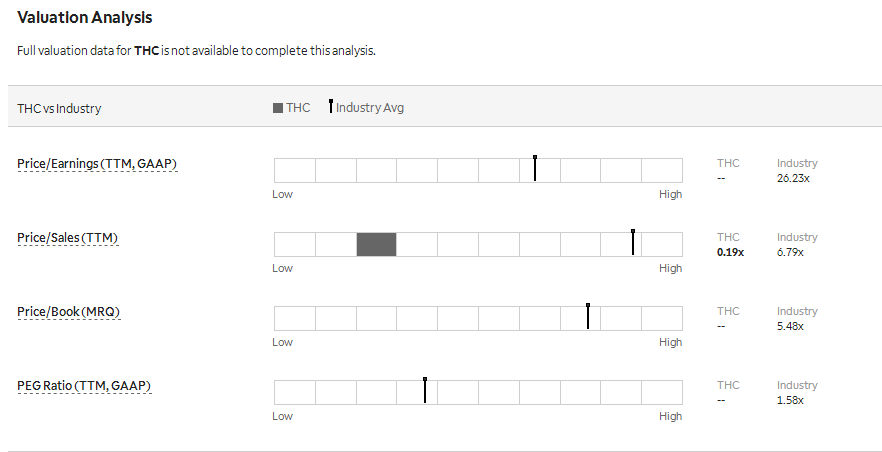
Task: Click the THC Price/Sales 0.19x value
Action: 730,252
